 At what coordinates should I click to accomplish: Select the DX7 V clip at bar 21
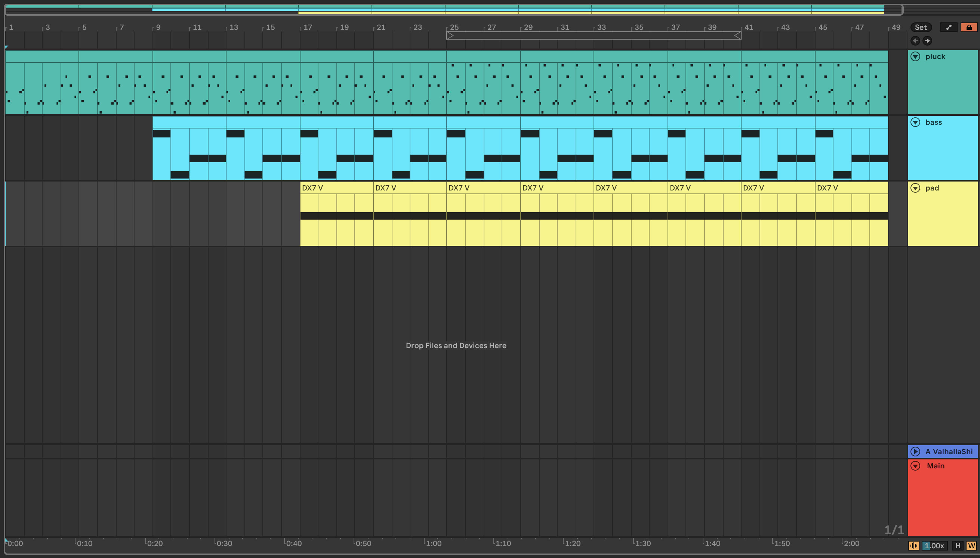tap(410, 188)
